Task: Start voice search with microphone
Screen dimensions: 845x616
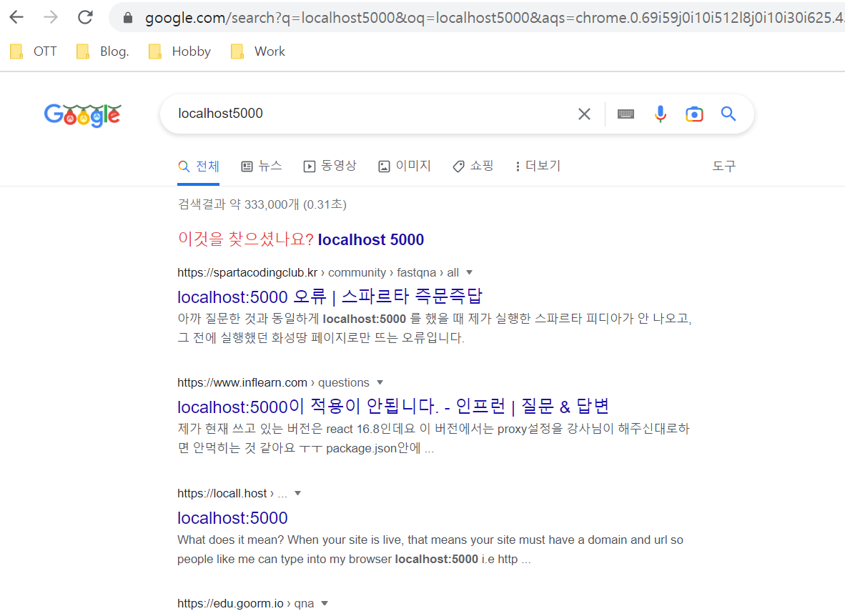Action: [x=660, y=114]
